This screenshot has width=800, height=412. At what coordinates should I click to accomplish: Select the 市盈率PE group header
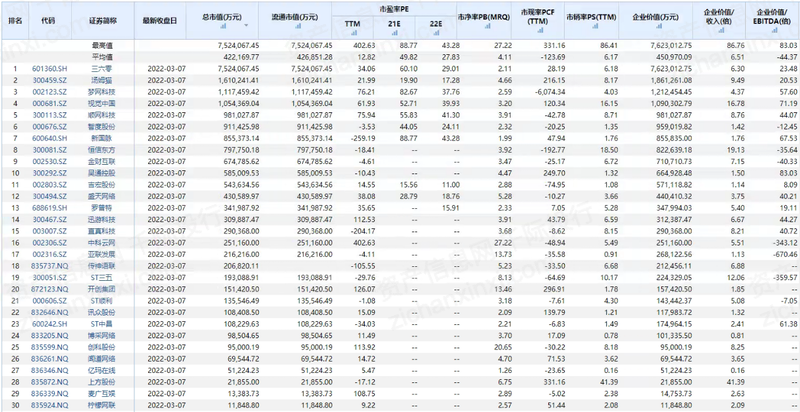(394, 9)
